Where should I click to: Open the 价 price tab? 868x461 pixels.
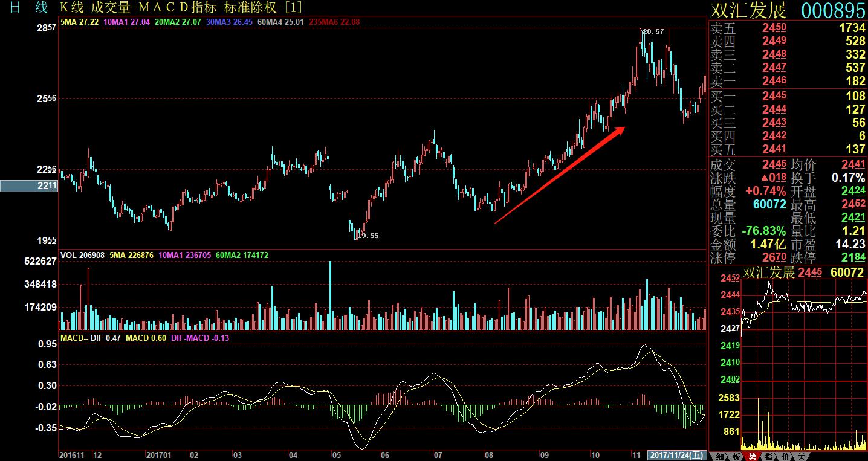coord(784,456)
